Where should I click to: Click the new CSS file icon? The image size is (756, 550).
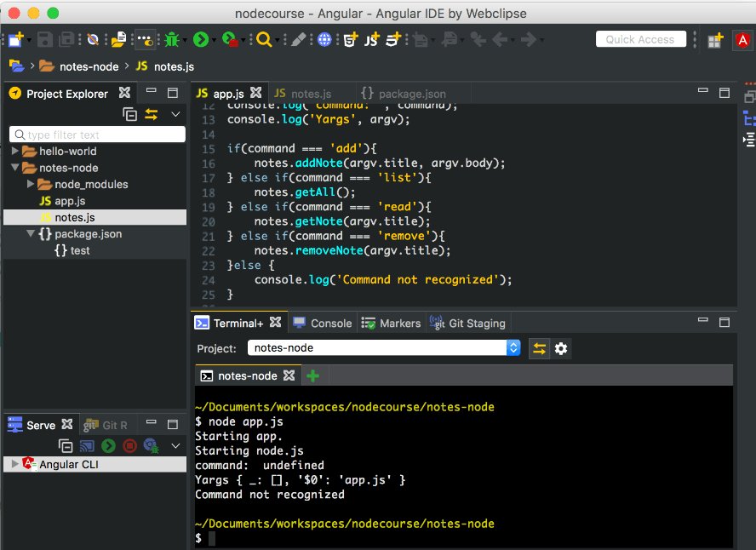click(x=394, y=39)
